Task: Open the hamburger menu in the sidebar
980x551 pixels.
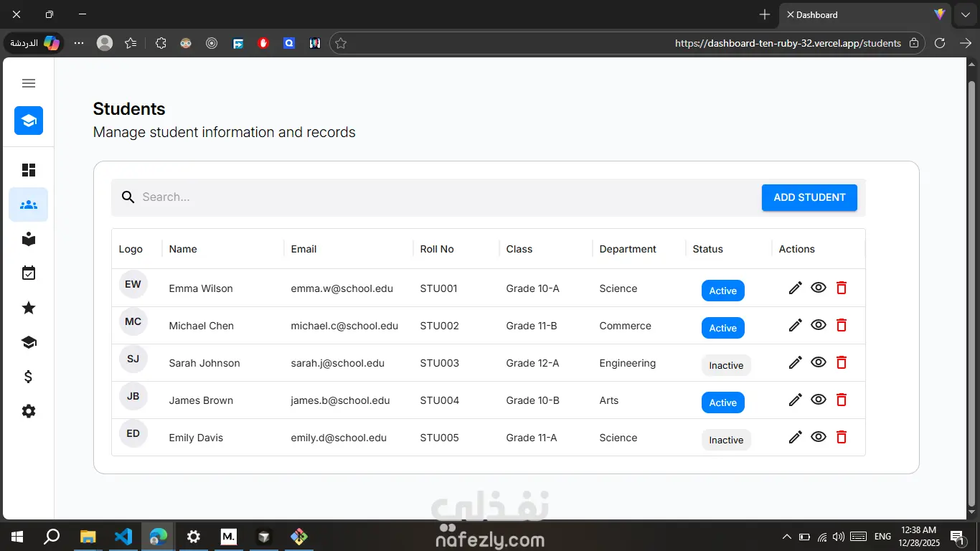Action: tap(29, 83)
